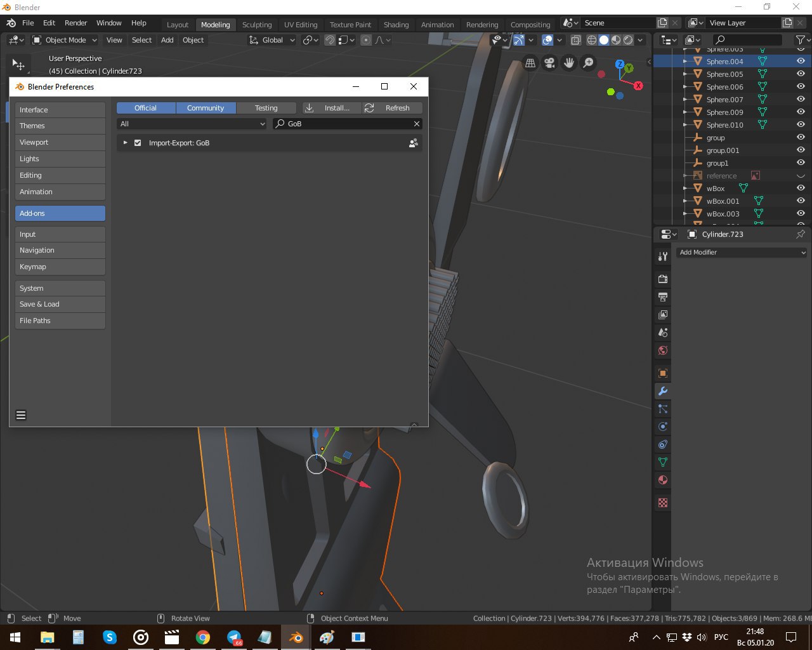Screen dimensions: 812x650
Task: Expand the Import-Export: GoB add-on details
Action: (x=125, y=143)
